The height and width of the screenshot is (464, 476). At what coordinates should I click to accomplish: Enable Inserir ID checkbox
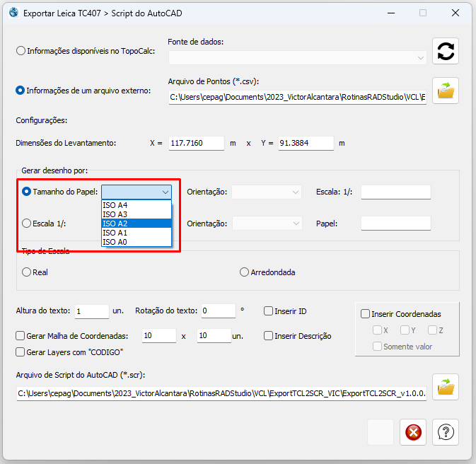pyautogui.click(x=269, y=311)
